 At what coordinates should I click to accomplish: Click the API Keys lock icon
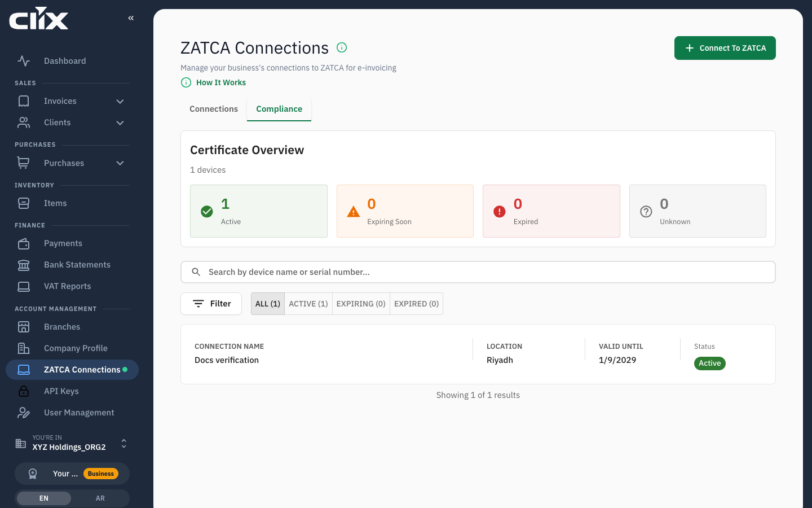click(24, 391)
